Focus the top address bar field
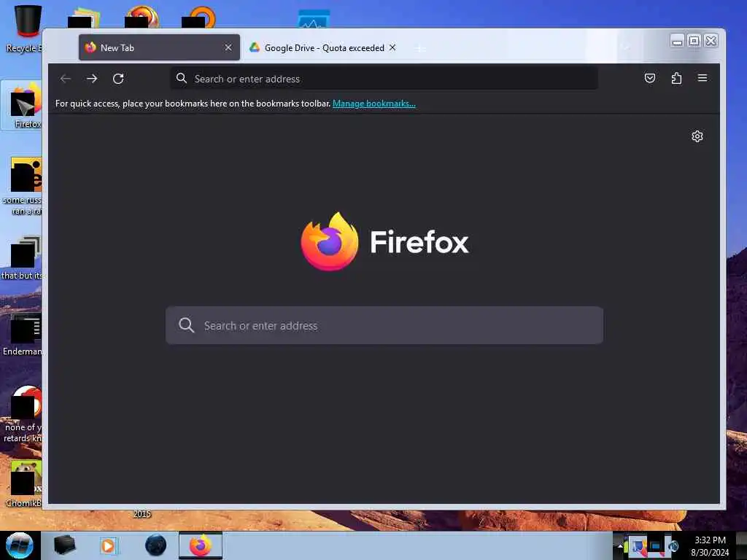 coord(384,79)
